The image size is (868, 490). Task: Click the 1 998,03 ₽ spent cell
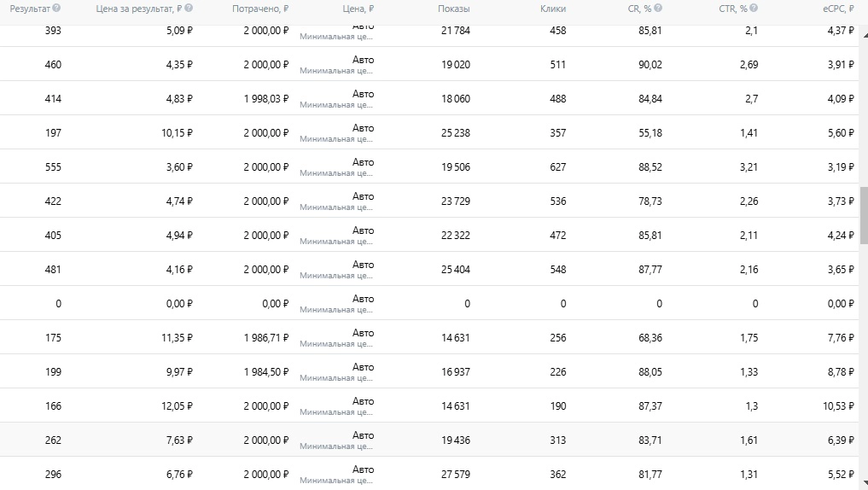pos(266,98)
